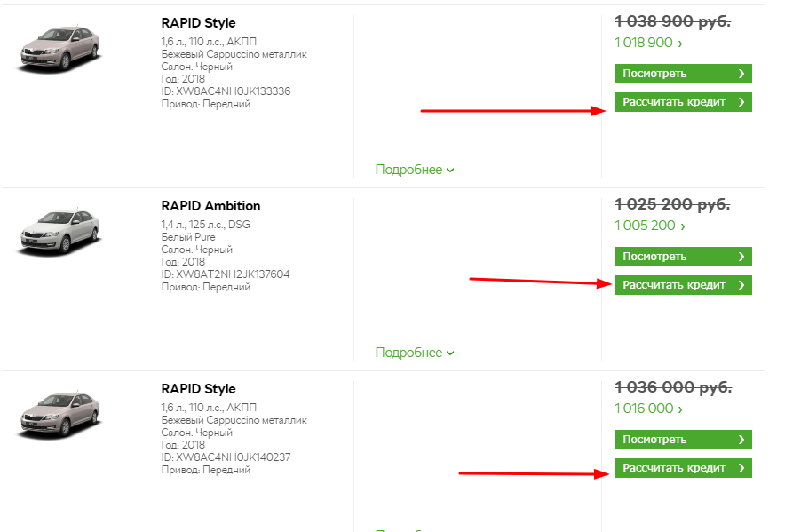Open thumbnail of beige car XW8AC4NH0JK133336
Image resolution: width=785 pixels, height=532 pixels.
(59, 49)
